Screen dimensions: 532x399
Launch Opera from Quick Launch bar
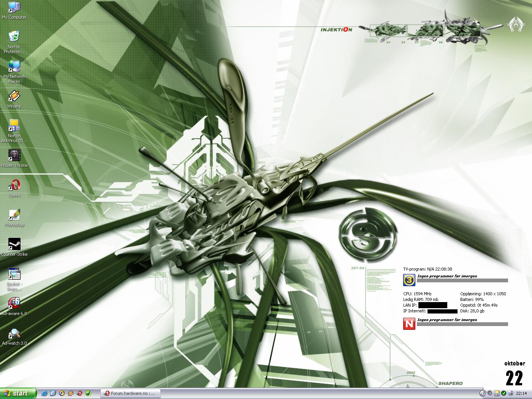point(80,393)
